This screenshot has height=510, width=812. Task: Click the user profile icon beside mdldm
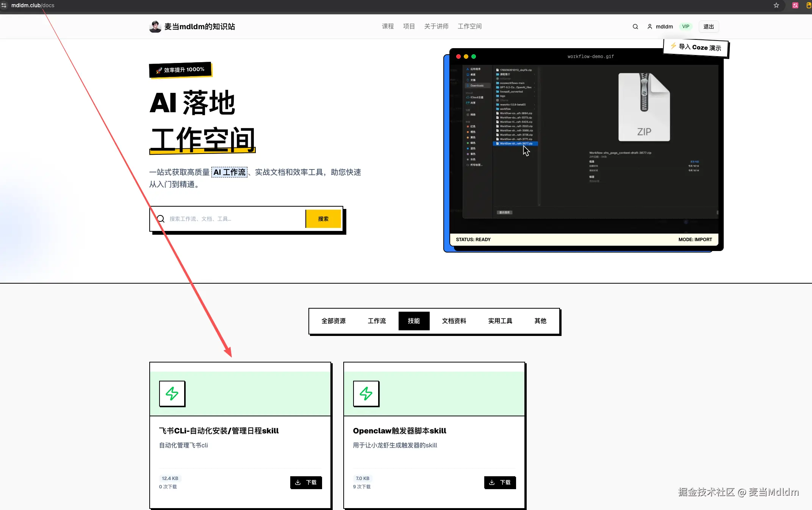point(649,27)
